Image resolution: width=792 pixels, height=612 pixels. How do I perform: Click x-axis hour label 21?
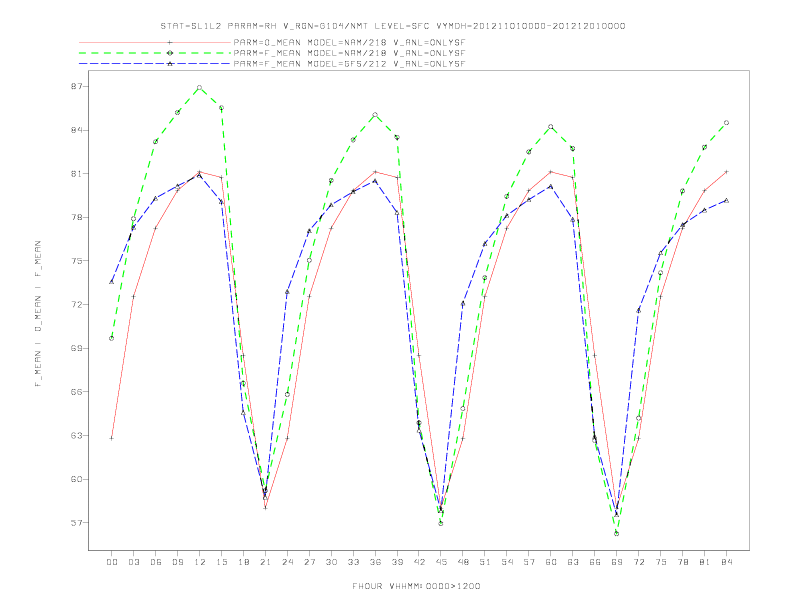(265, 562)
